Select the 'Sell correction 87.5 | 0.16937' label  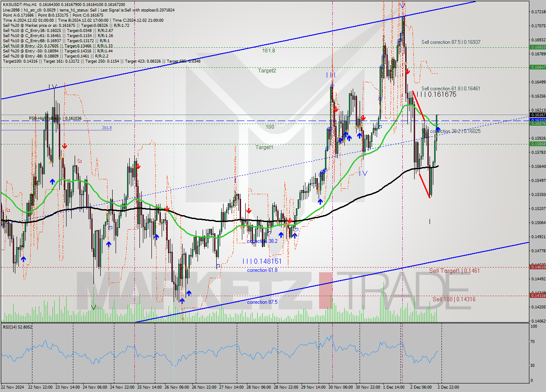click(x=451, y=42)
